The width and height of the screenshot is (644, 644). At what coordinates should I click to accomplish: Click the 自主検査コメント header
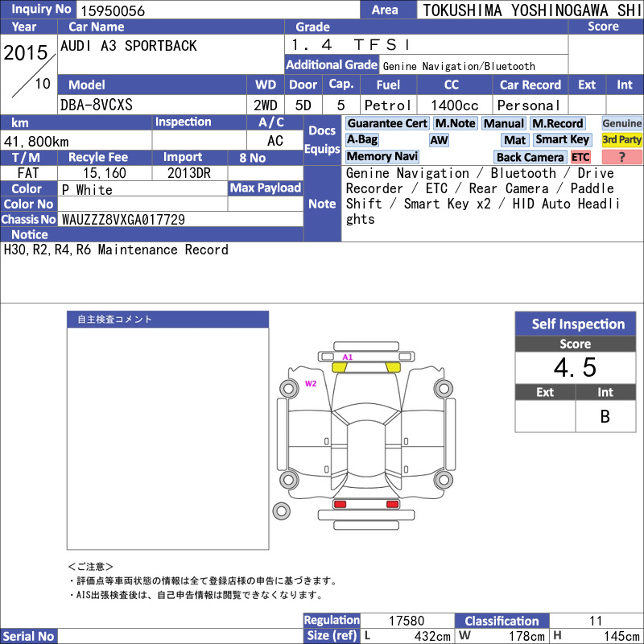[x=168, y=319]
